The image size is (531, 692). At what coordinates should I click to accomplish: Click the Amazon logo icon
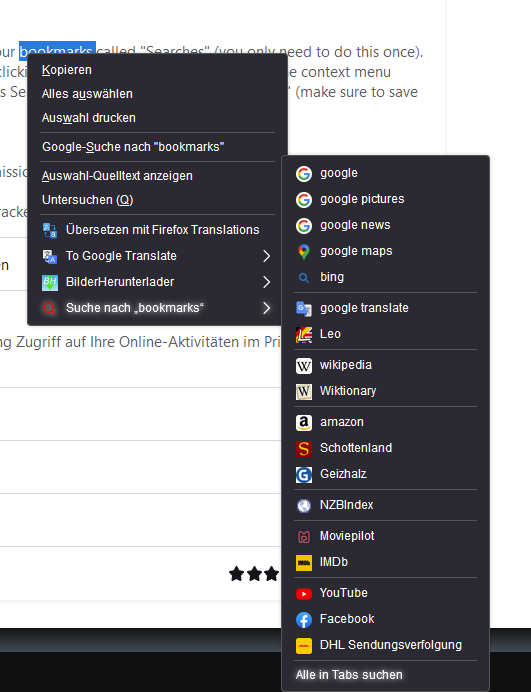[x=304, y=422]
